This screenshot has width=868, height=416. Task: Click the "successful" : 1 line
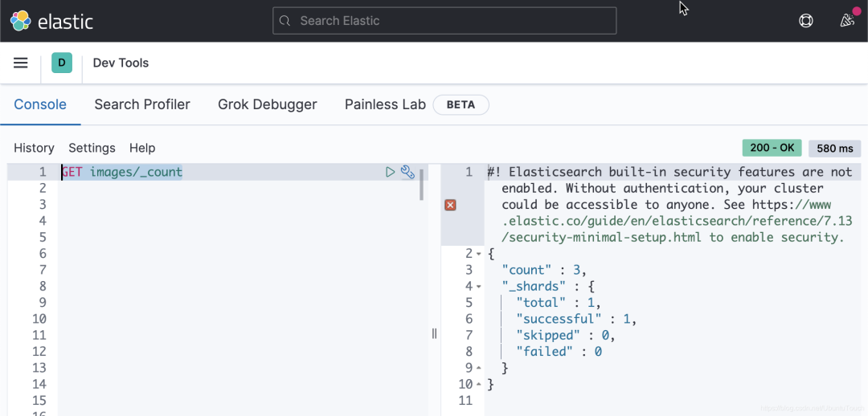coord(576,319)
